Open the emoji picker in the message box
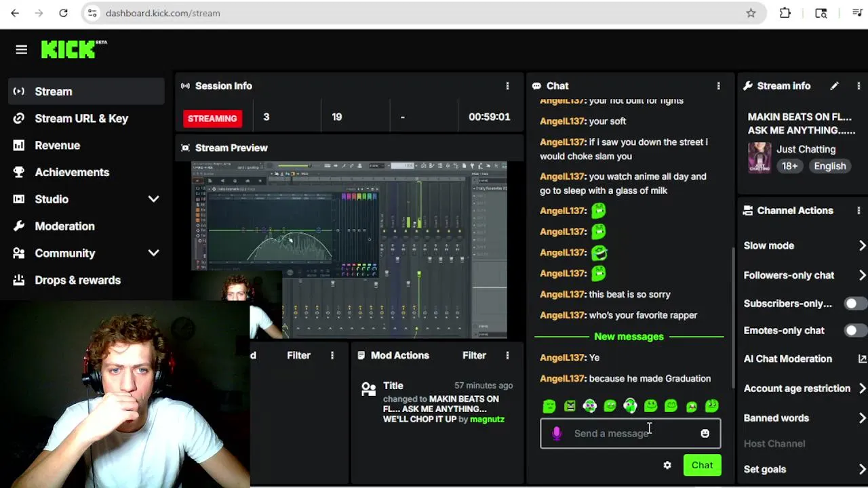The width and height of the screenshot is (868, 488). pyautogui.click(x=705, y=434)
